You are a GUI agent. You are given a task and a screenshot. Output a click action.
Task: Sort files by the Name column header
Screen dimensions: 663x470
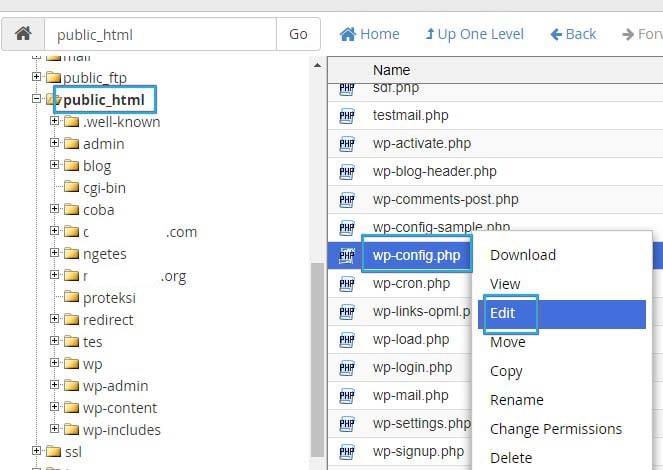(x=392, y=70)
